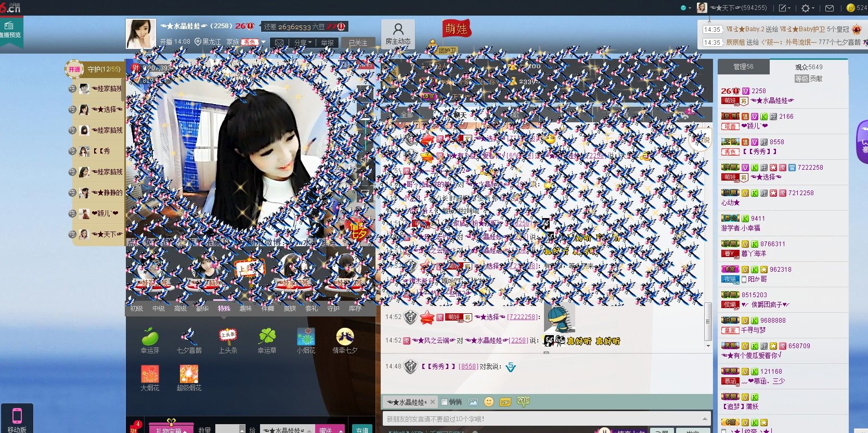The width and height of the screenshot is (868, 433).
Task: Open the edit/compose dropdown in top bar
Action: (784, 8)
